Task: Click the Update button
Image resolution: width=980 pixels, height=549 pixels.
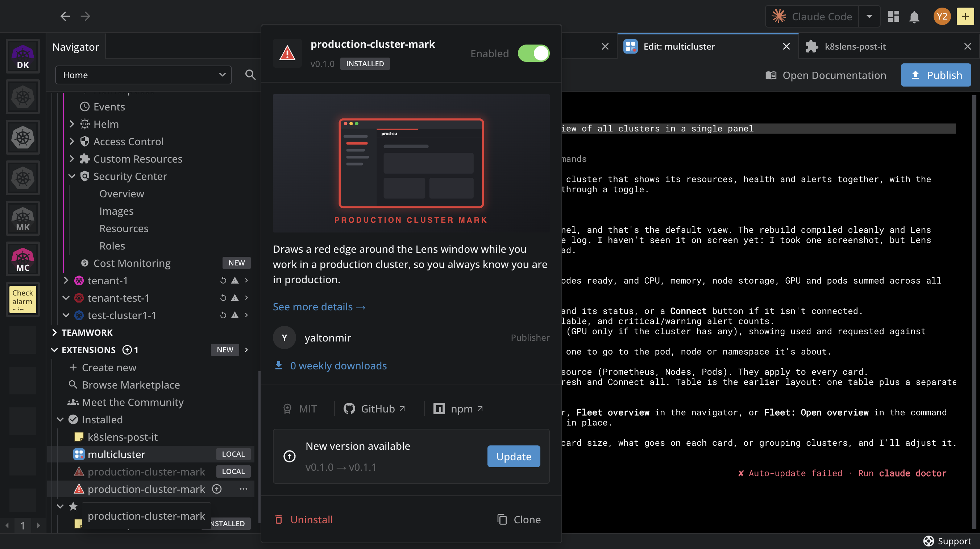Action: [x=514, y=456]
